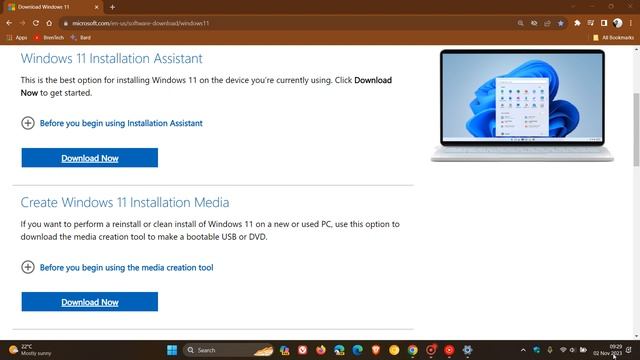Expand Before you begin using the media creation tool
640x360 pixels.
click(117, 267)
